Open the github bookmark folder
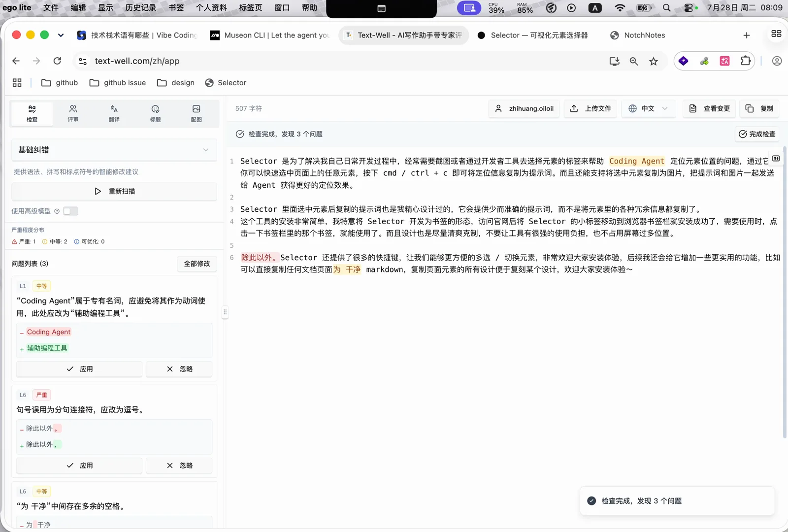Viewport: 788px width, 532px height. click(x=60, y=83)
